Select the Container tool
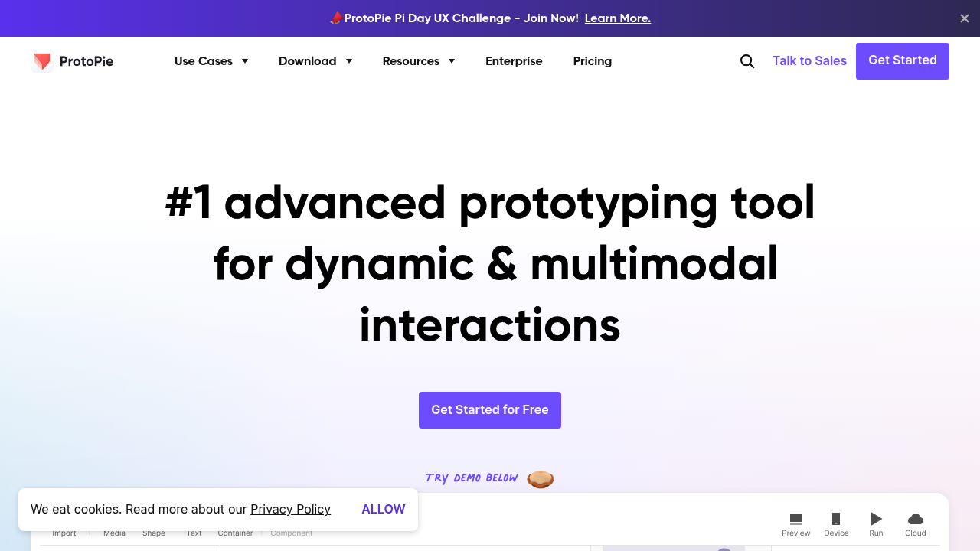980x551 pixels. 235,533
